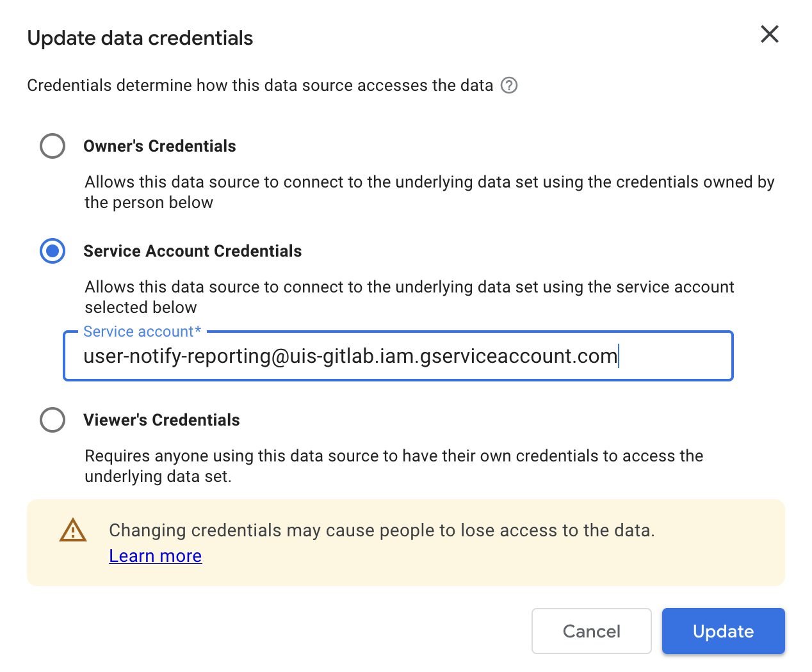Click the help icon beside credentials description
The image size is (812, 672).
coord(508,85)
